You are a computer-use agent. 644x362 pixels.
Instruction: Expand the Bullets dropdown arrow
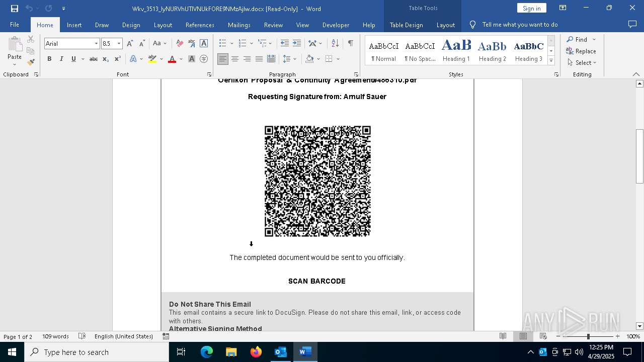point(231,44)
